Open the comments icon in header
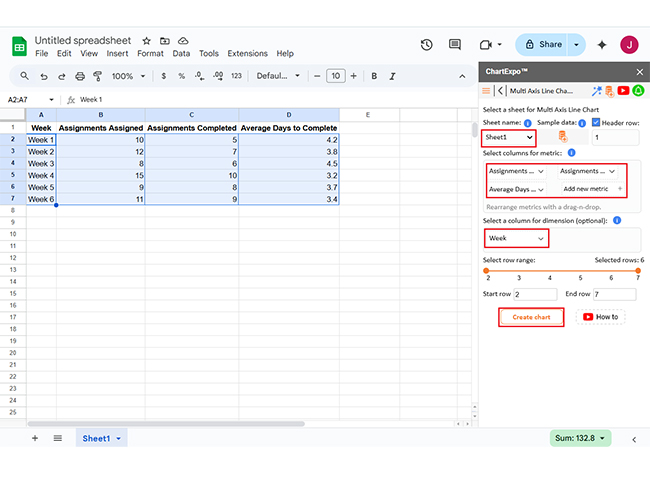Image resolution: width=650 pixels, height=487 pixels. (455, 45)
